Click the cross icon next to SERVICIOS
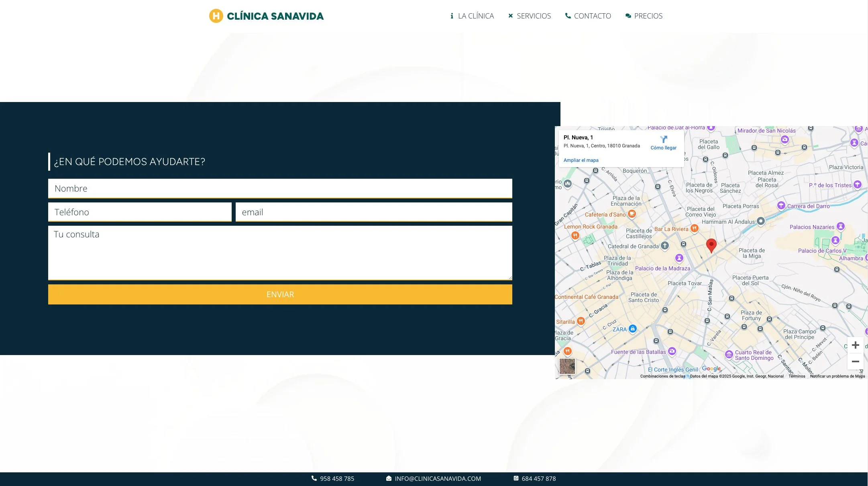This screenshot has height=486, width=868. [510, 16]
